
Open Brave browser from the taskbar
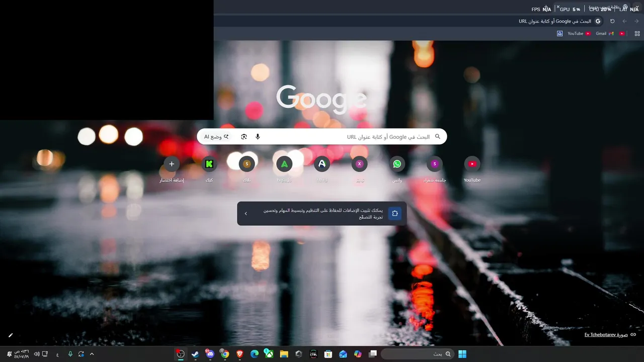[239, 354]
